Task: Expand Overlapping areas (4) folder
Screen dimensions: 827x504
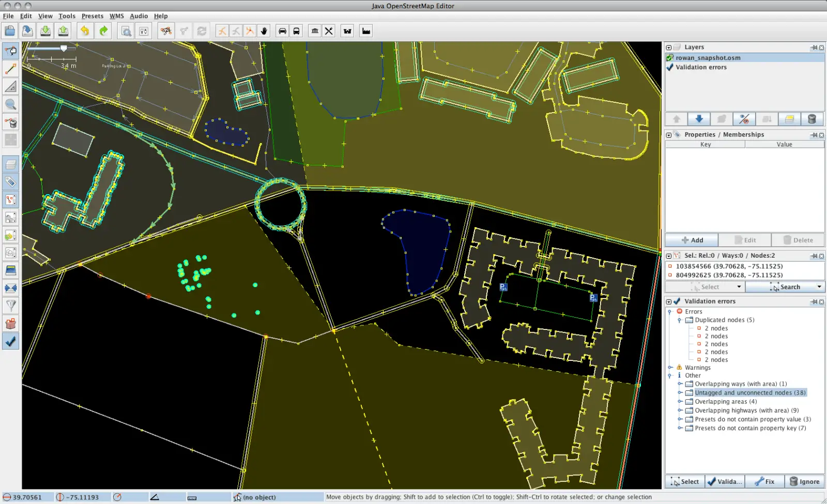Action: [x=680, y=402]
